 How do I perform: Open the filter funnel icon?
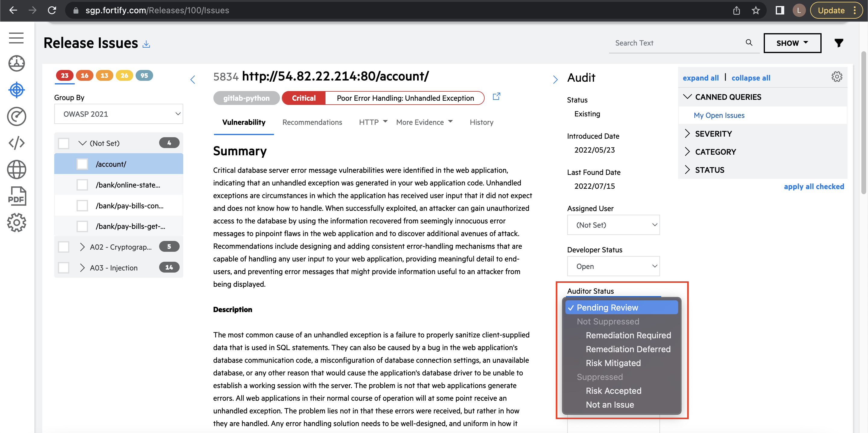point(839,43)
